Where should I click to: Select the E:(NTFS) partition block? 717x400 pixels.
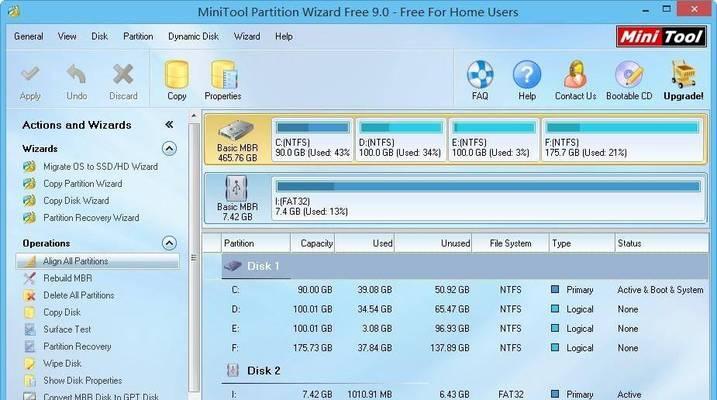493,140
